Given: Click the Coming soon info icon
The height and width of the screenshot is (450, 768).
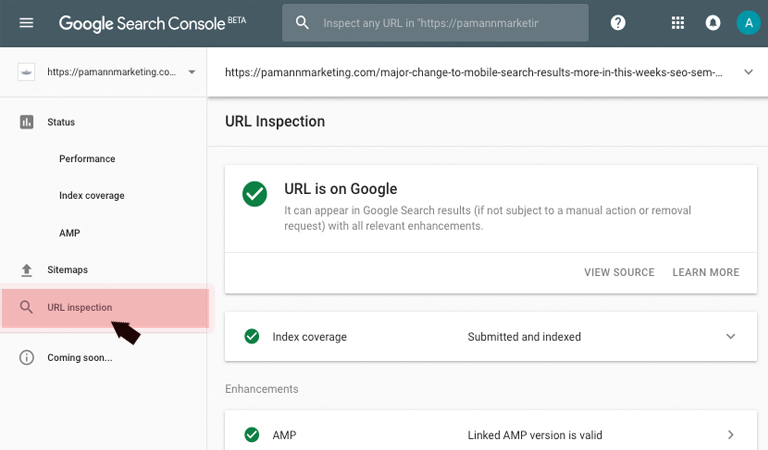Looking at the screenshot, I should [26, 357].
